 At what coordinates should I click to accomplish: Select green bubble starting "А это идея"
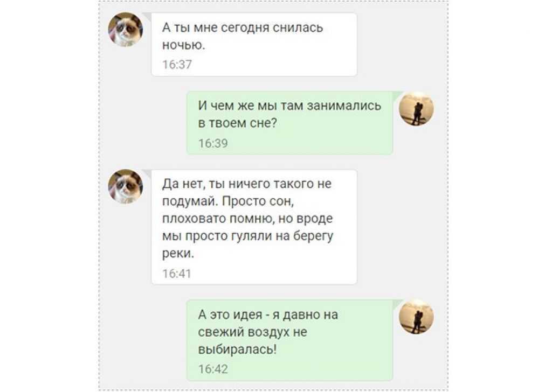[x=289, y=340]
